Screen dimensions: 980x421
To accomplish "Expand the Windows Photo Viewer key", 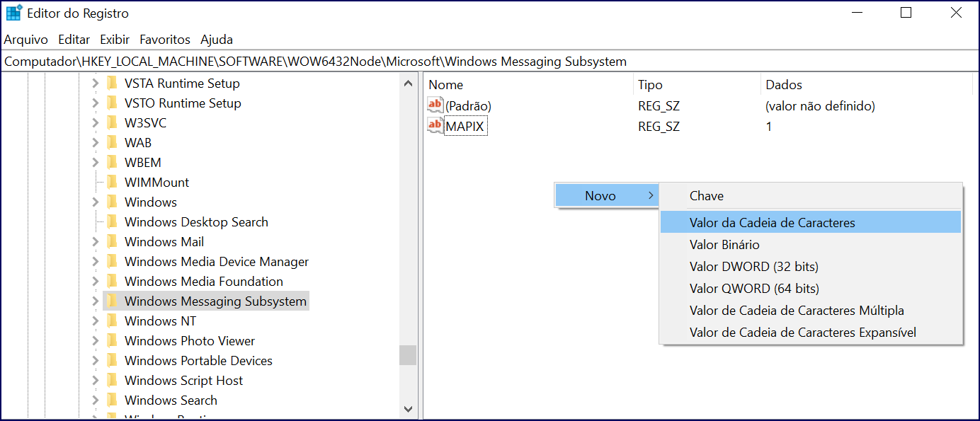I will coord(96,341).
